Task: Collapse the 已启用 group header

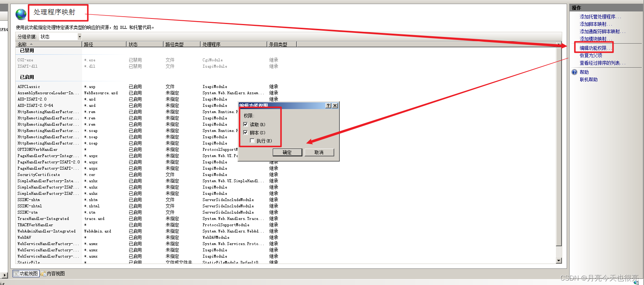Action: (27, 77)
